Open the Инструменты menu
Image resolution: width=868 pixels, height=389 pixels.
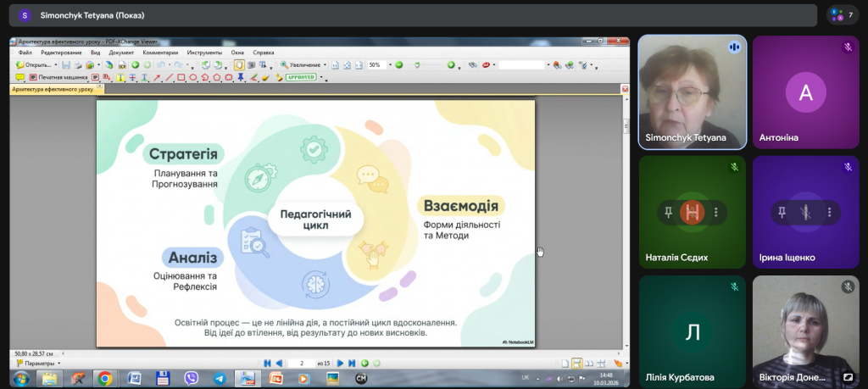point(204,53)
